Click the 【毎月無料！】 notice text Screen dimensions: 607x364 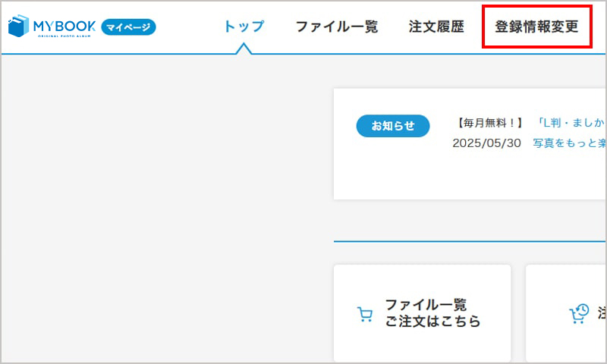pos(489,123)
